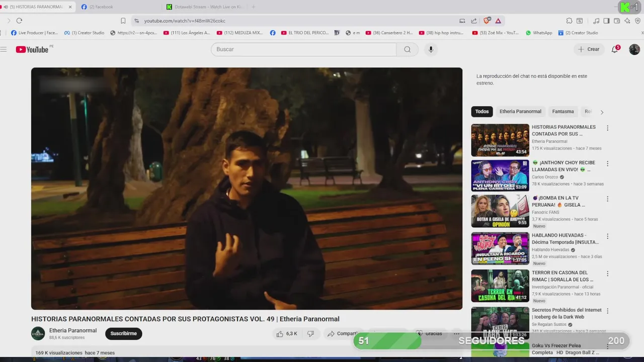Open options for HISTORIAS PARANORMALES CONTADAS suggestion
Viewport: 644px width, 362px height.
tap(607, 128)
